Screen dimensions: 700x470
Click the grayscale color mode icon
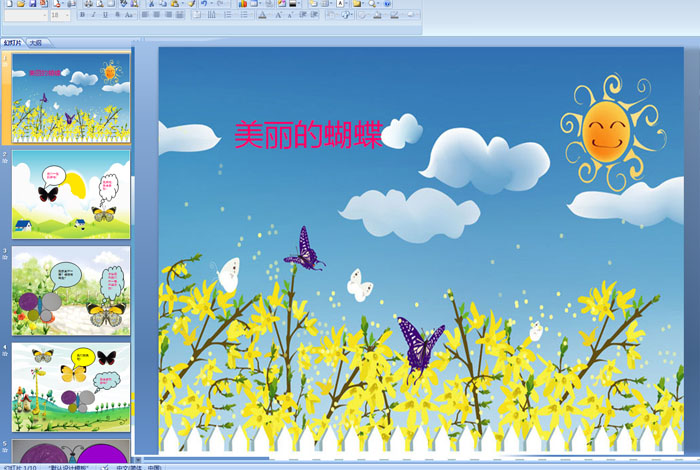point(293,4)
